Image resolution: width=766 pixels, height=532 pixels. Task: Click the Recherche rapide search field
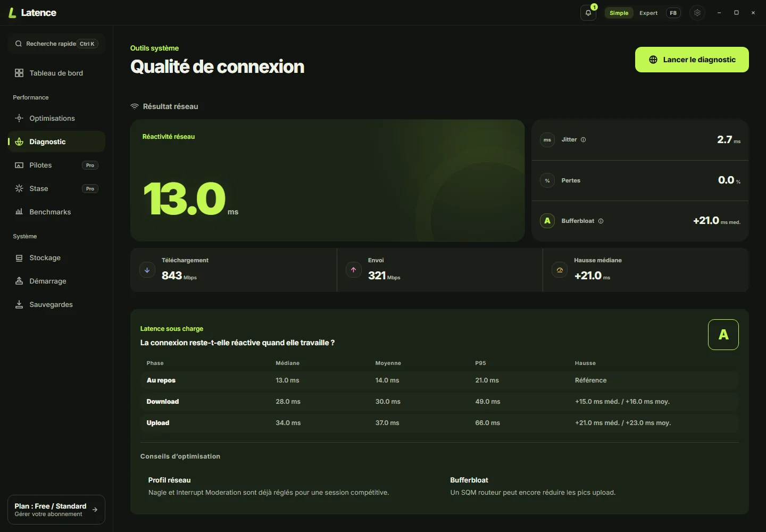click(x=56, y=44)
